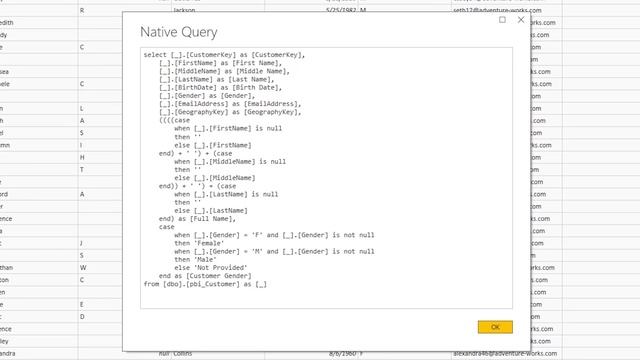Close the Native Query dialog
Screen dimensions: 640x360
point(521,20)
